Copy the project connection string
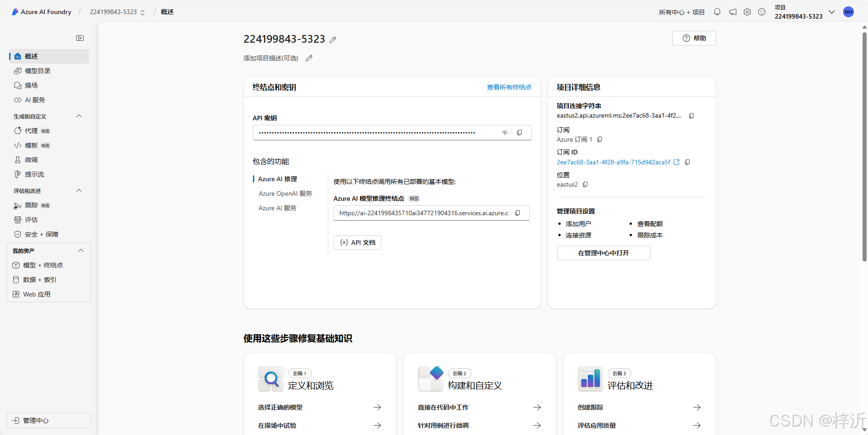Image resolution: width=868 pixels, height=435 pixels. pos(691,116)
